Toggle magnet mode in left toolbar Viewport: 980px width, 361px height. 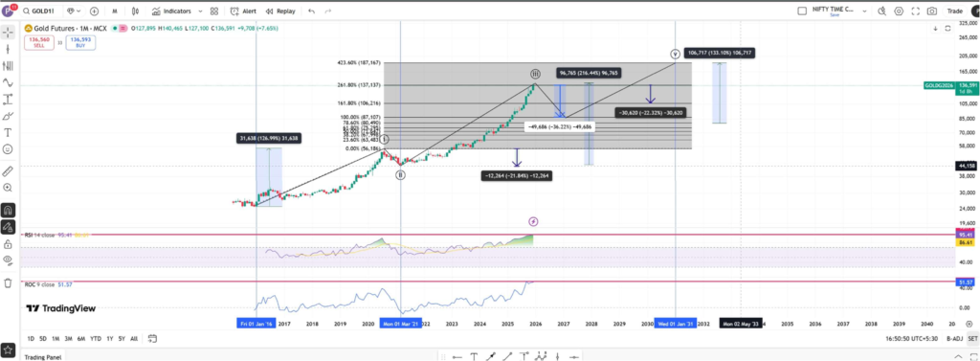pyautogui.click(x=8, y=210)
